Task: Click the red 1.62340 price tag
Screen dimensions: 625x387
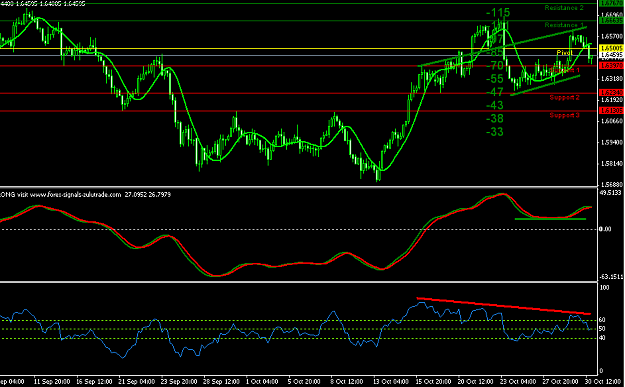Action: point(611,92)
